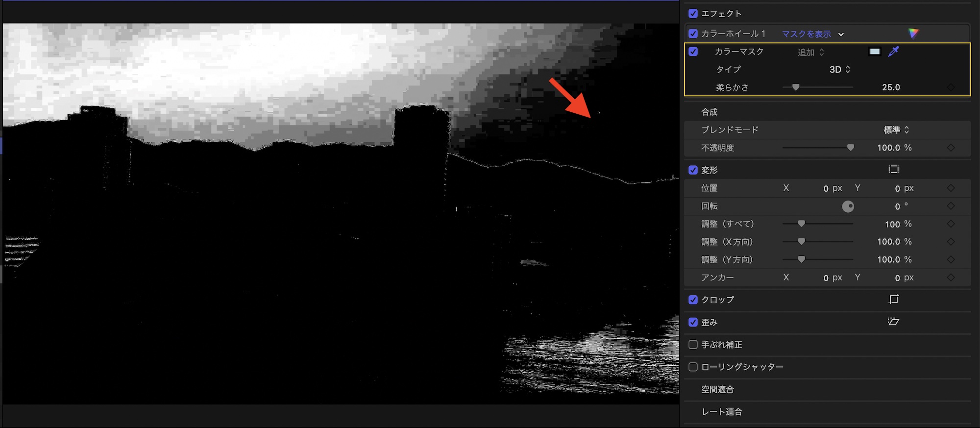
Task: Click the 調整（X方向）value 100.0 %
Action: click(894, 242)
